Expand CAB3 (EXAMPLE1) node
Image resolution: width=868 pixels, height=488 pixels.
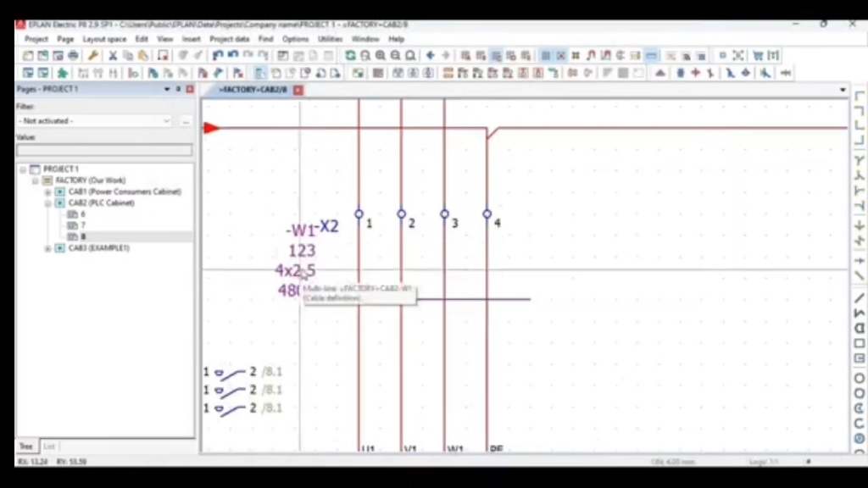tap(47, 248)
